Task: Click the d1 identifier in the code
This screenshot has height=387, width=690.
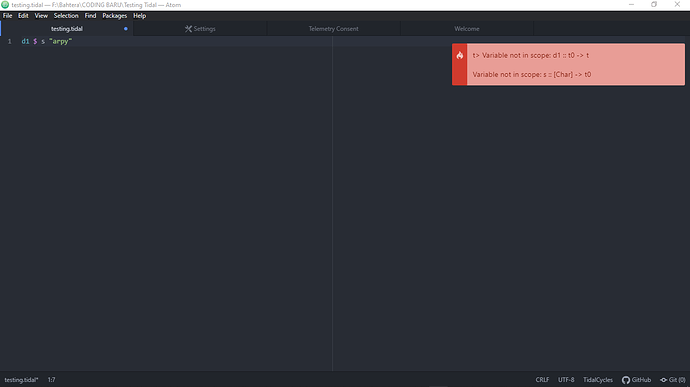Action: pos(26,41)
